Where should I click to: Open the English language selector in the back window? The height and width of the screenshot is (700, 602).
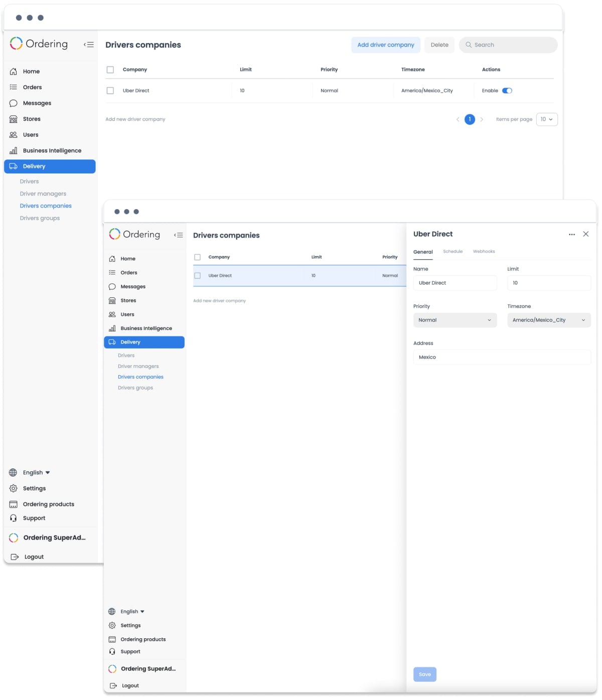(x=36, y=473)
